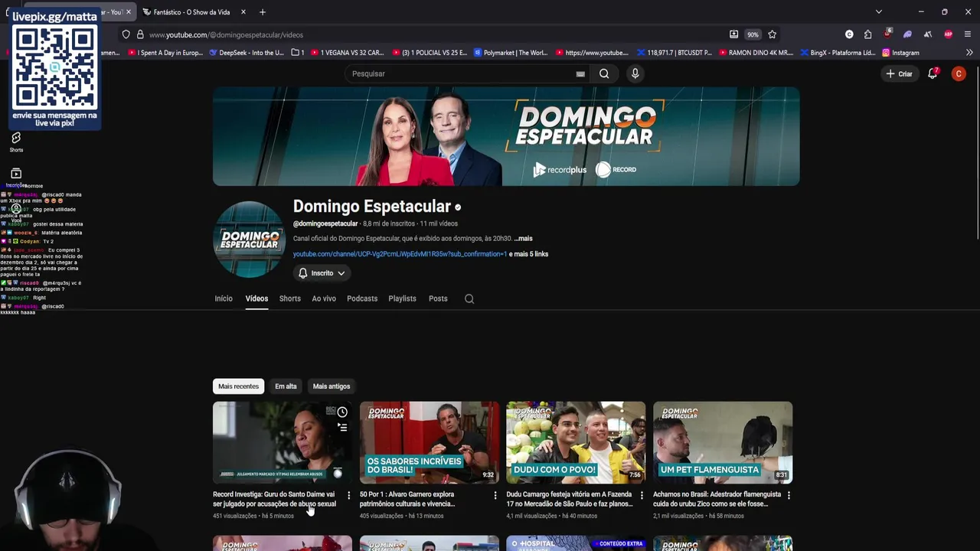Open the Firefox hamburger menu
Image resolution: width=980 pixels, height=551 pixels.
[968, 34]
